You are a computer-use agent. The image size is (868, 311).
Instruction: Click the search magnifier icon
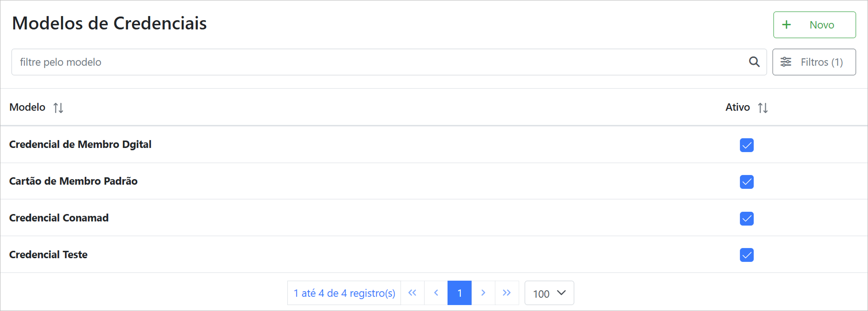[x=754, y=62]
